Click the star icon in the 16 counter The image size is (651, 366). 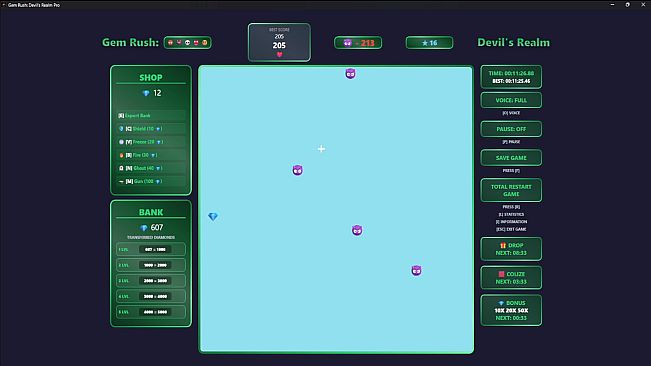425,43
